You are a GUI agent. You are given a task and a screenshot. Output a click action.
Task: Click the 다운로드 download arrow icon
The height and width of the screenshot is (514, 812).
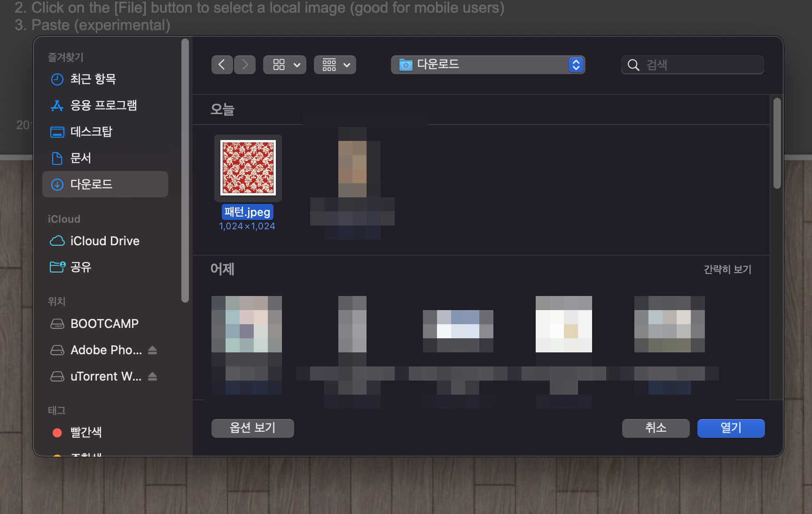[57, 185]
